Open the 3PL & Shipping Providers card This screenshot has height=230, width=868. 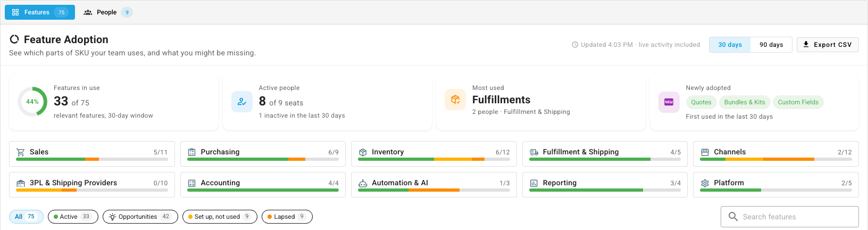point(92,185)
